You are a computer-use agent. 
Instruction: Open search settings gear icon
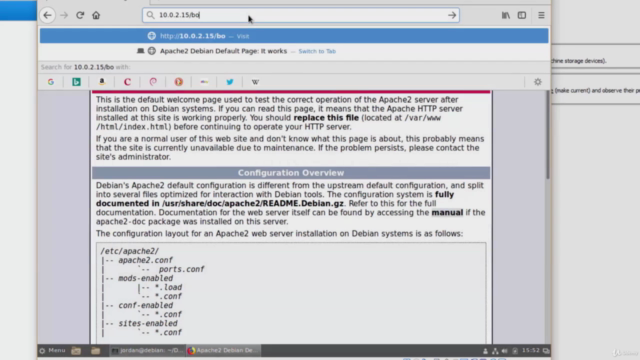pyautogui.click(x=538, y=82)
